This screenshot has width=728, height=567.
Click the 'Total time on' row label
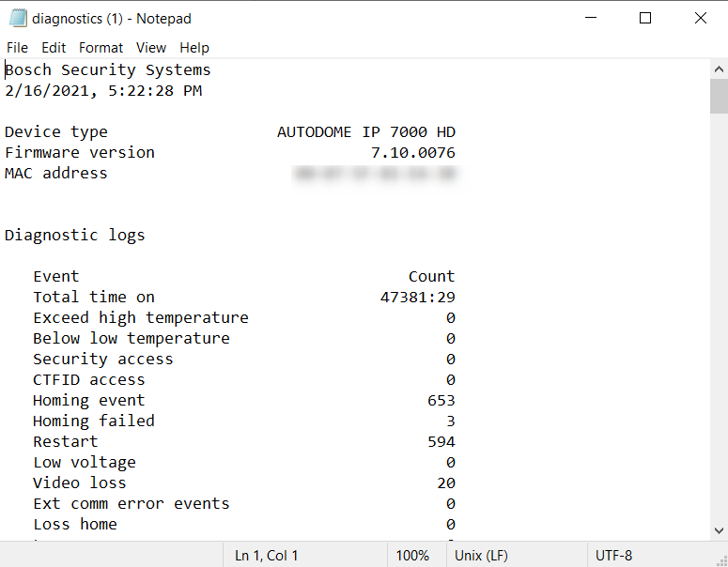[x=94, y=298]
